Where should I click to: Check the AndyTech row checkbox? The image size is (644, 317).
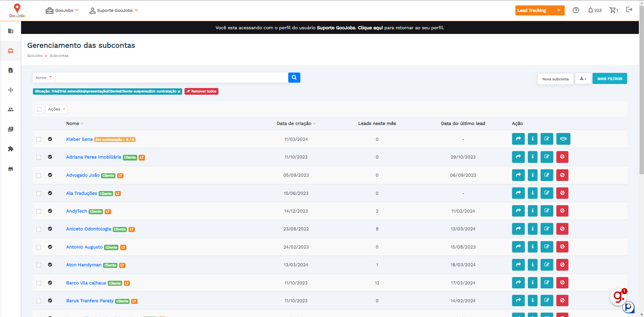pos(39,211)
